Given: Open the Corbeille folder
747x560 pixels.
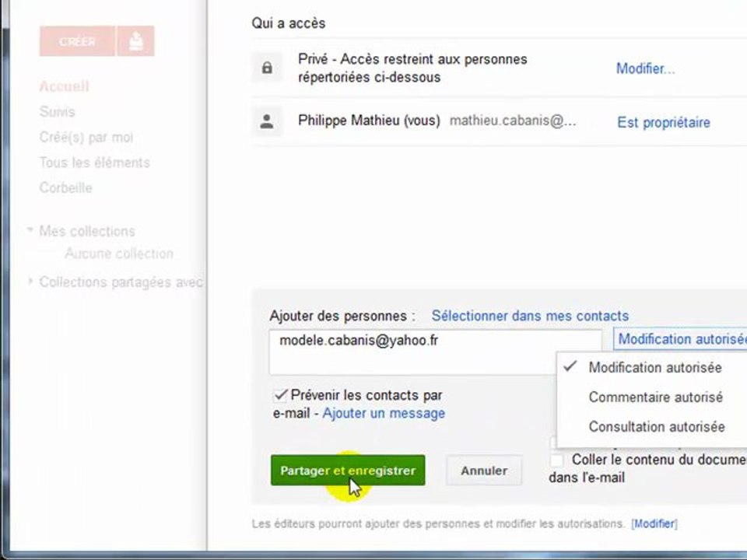Looking at the screenshot, I should (x=65, y=187).
